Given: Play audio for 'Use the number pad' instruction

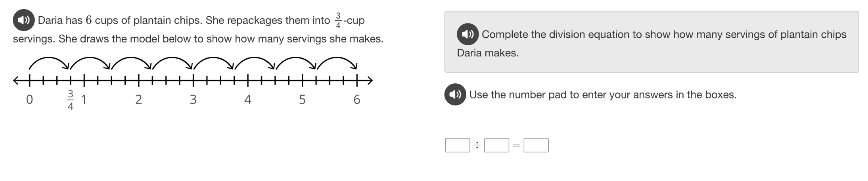Looking at the screenshot, I should 455,94.
